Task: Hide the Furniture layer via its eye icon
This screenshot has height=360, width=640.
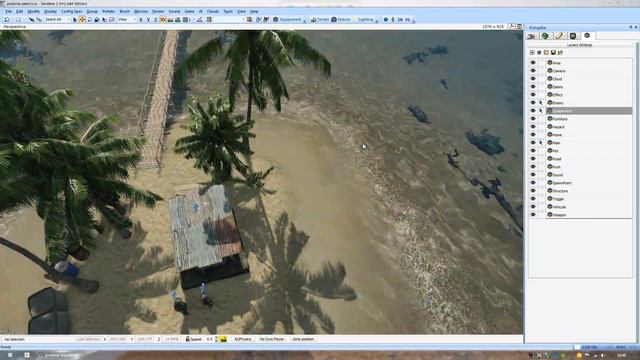Action: (x=533, y=118)
